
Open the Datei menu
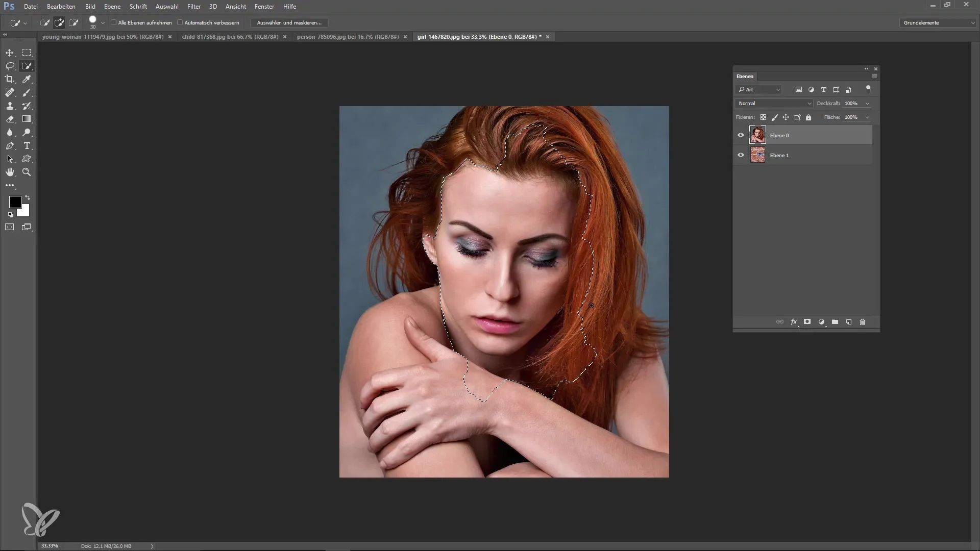pyautogui.click(x=31, y=7)
